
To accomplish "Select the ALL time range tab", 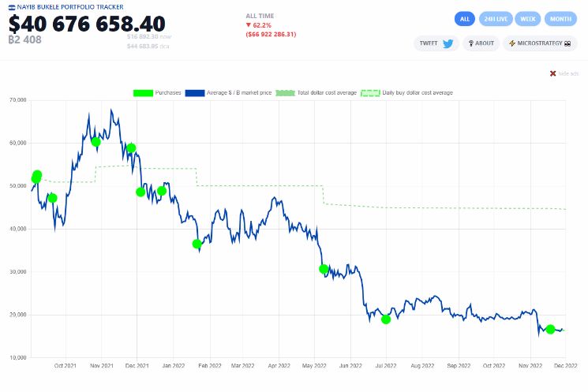I will coord(465,18).
